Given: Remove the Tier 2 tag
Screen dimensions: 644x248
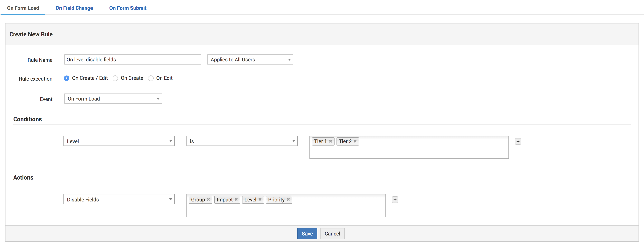Looking at the screenshot, I should coord(355,141).
